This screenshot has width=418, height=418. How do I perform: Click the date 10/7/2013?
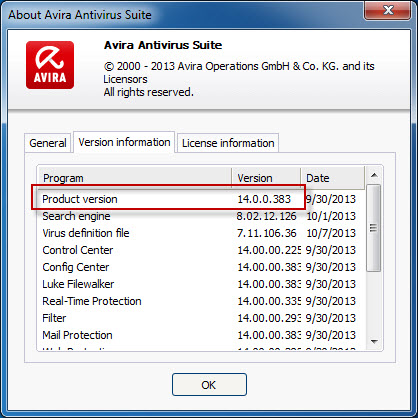click(331, 233)
